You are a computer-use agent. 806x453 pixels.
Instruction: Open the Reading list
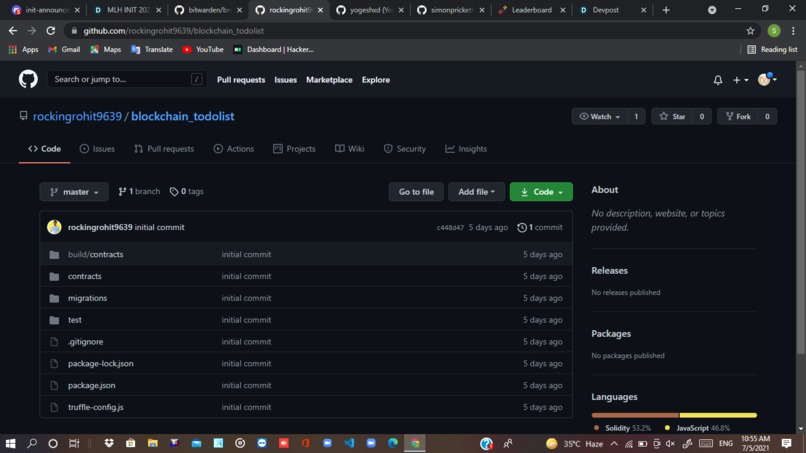coord(772,49)
